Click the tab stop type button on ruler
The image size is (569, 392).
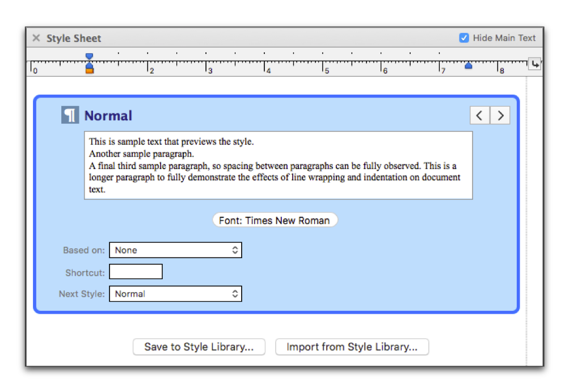coord(535,64)
